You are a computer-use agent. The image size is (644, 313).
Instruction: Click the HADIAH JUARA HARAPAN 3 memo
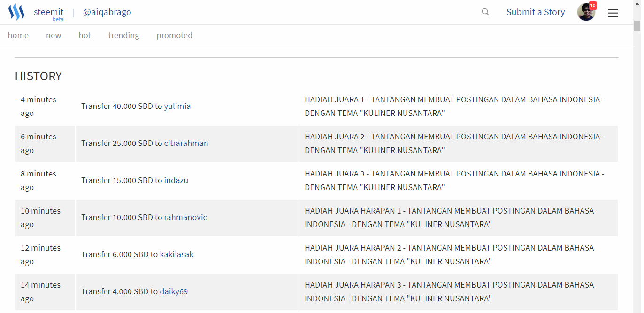point(449,291)
